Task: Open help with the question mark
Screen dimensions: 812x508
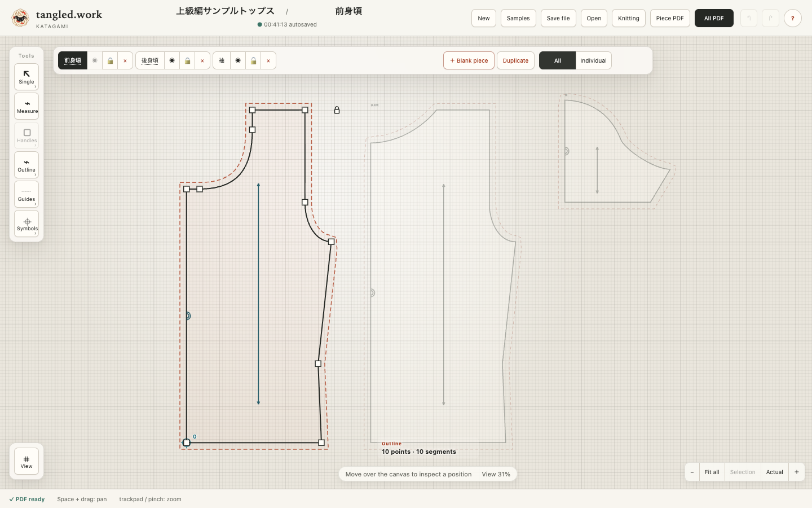Action: pyautogui.click(x=793, y=18)
